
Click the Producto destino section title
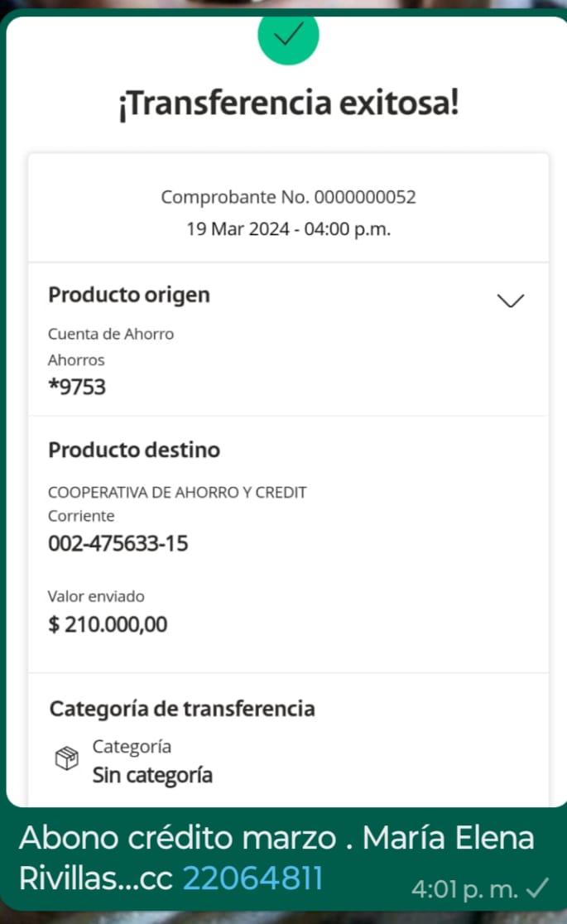pyautogui.click(x=134, y=450)
